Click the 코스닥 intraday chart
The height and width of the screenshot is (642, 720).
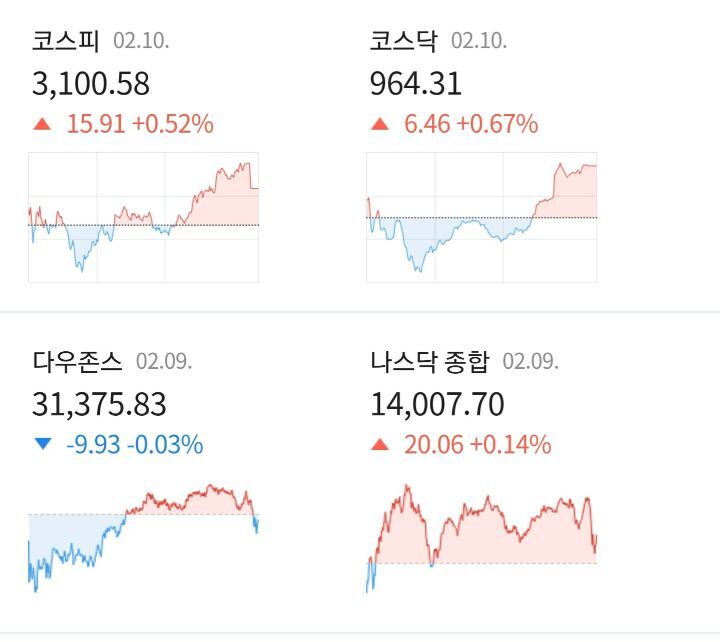(481, 217)
